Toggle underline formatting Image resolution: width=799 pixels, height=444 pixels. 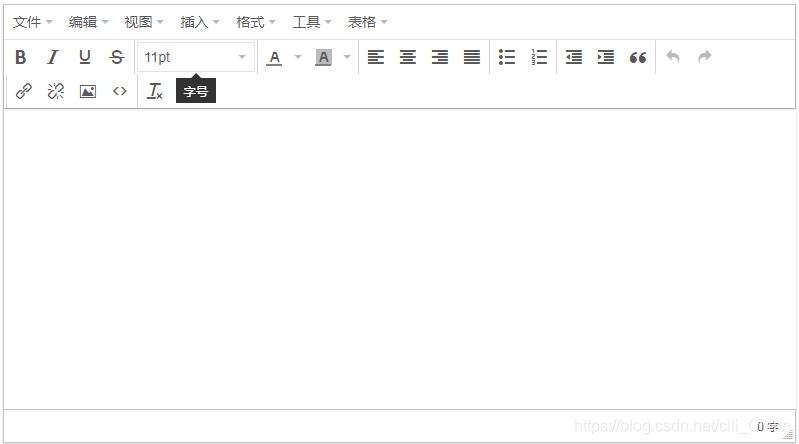(85, 57)
